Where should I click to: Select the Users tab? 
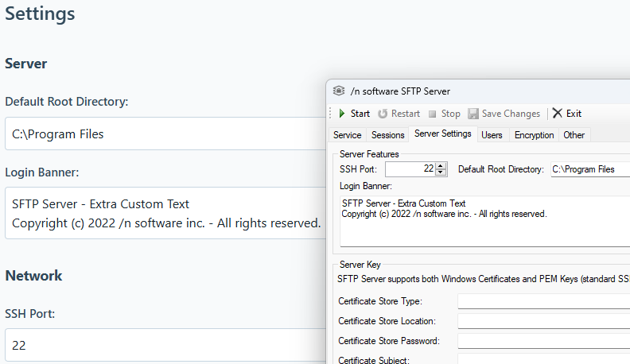[492, 135]
